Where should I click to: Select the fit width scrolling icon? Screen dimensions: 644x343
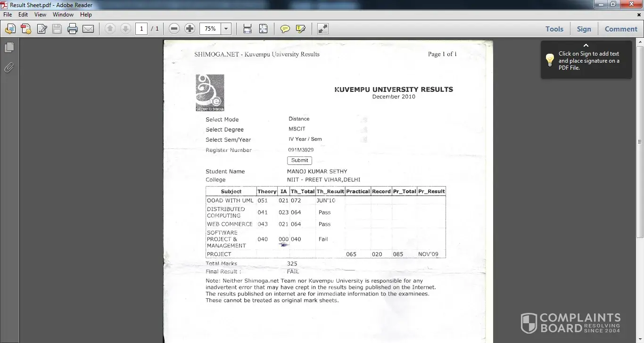(248, 29)
